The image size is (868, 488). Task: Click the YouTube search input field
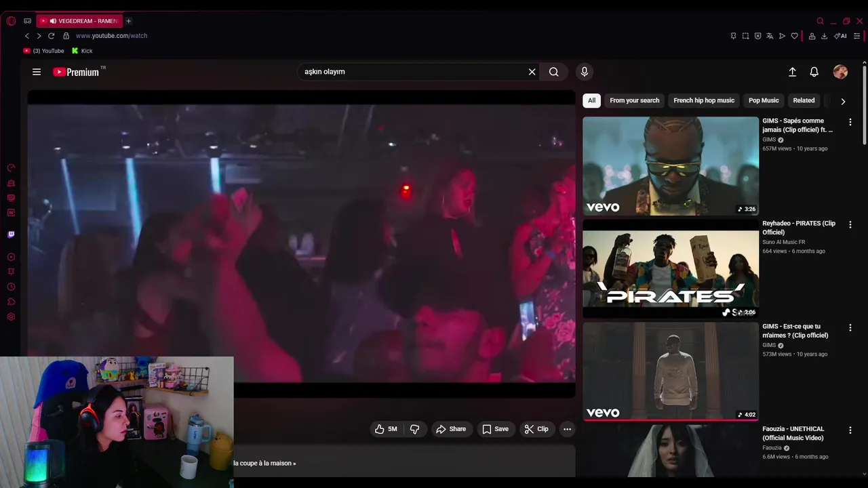coord(412,72)
